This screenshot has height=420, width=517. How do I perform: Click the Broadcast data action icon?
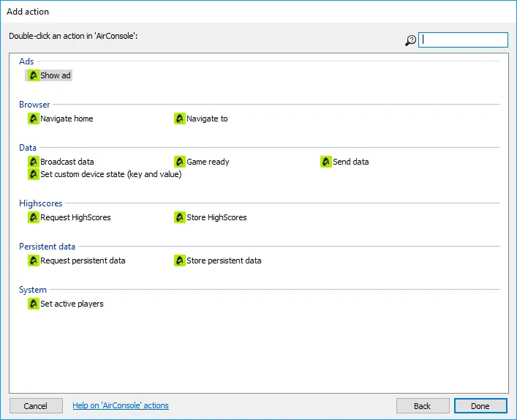tap(34, 162)
